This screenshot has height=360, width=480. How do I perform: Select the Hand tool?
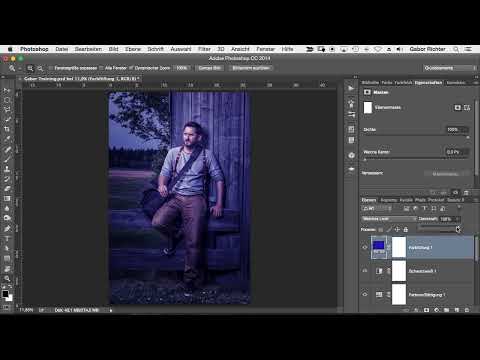[x=7, y=268]
